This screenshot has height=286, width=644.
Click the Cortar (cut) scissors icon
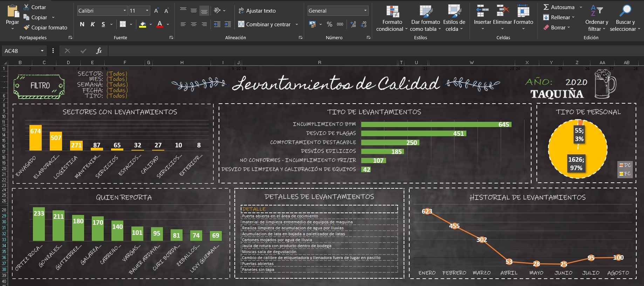click(x=27, y=7)
